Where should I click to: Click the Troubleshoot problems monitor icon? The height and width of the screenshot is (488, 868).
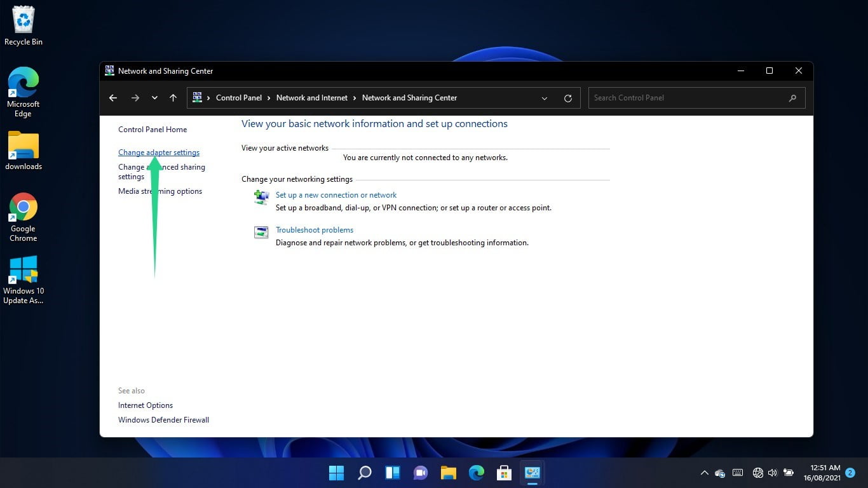coord(261,232)
